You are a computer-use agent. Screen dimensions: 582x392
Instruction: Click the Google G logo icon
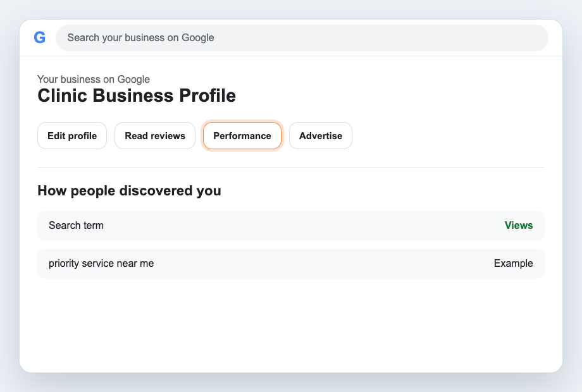(x=40, y=37)
